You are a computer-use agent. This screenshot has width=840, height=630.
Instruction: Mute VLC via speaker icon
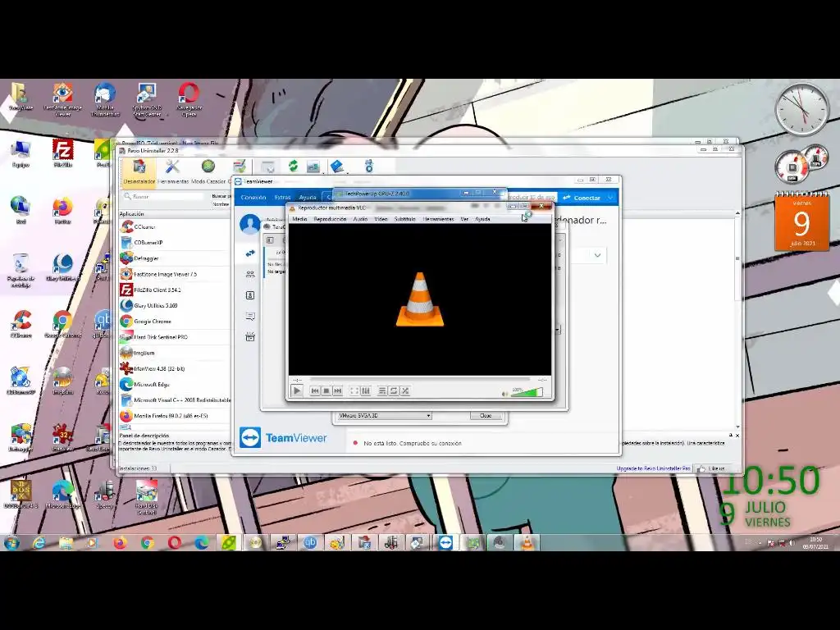point(504,394)
